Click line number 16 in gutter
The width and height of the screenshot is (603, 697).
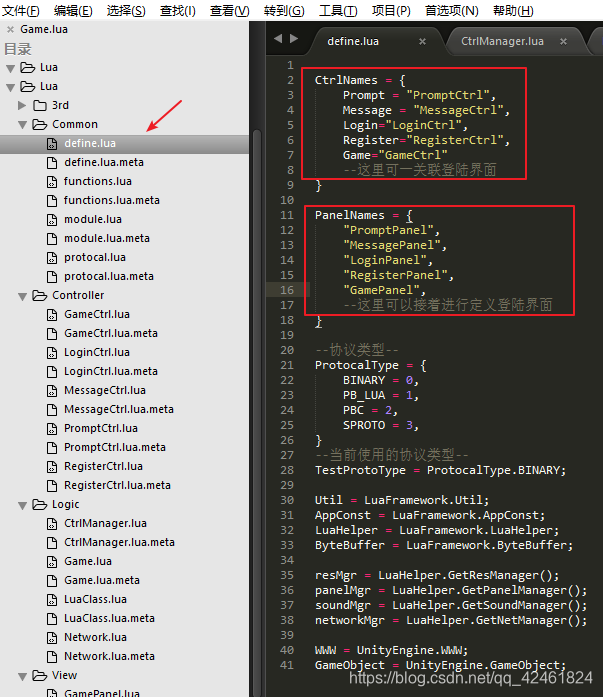tap(287, 290)
